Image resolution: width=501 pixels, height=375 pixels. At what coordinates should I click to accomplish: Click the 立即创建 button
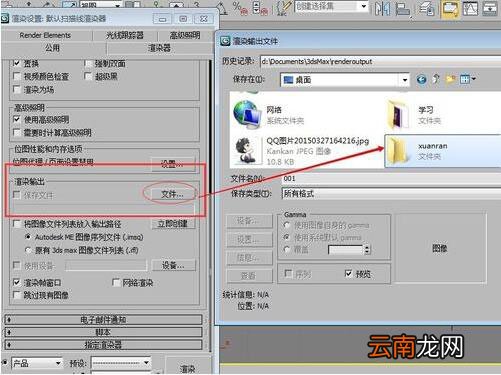click(172, 224)
